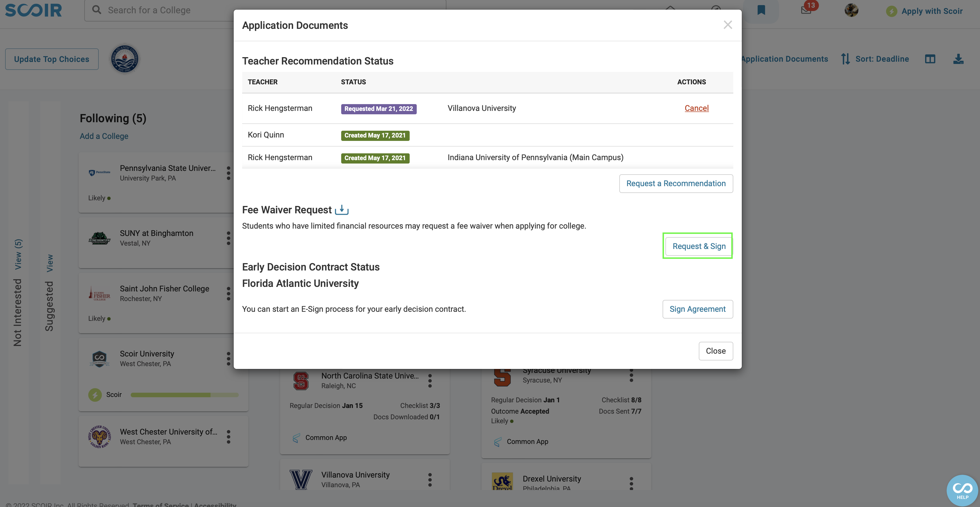Click the Add a College link

(x=104, y=136)
